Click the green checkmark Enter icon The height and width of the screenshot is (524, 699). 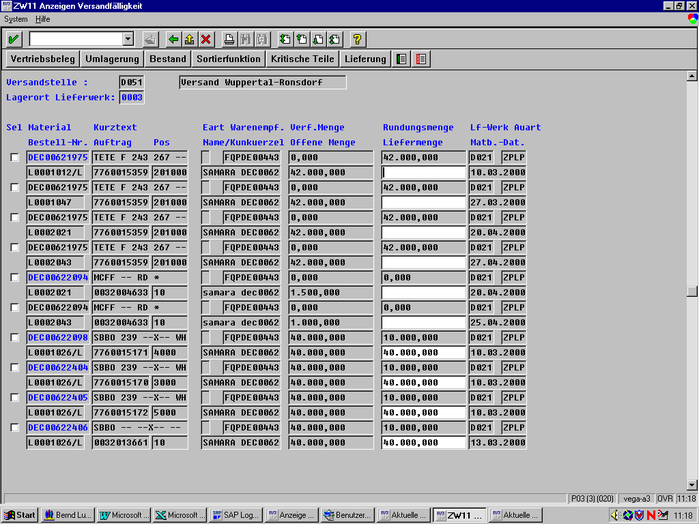[13, 39]
